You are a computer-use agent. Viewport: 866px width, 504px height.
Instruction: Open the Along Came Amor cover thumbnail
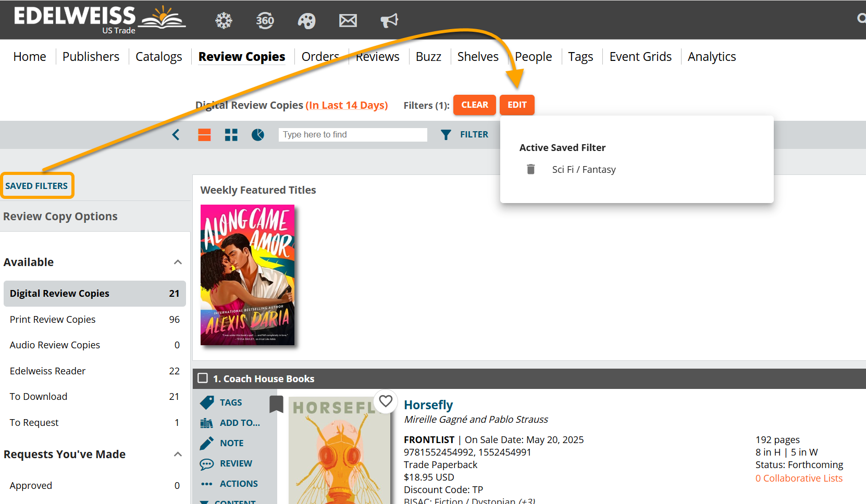coord(248,275)
